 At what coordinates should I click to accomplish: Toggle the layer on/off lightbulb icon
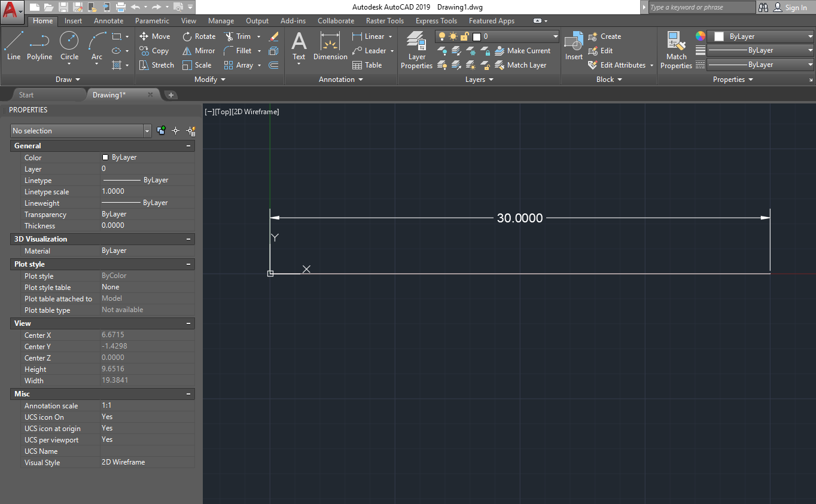(x=442, y=36)
